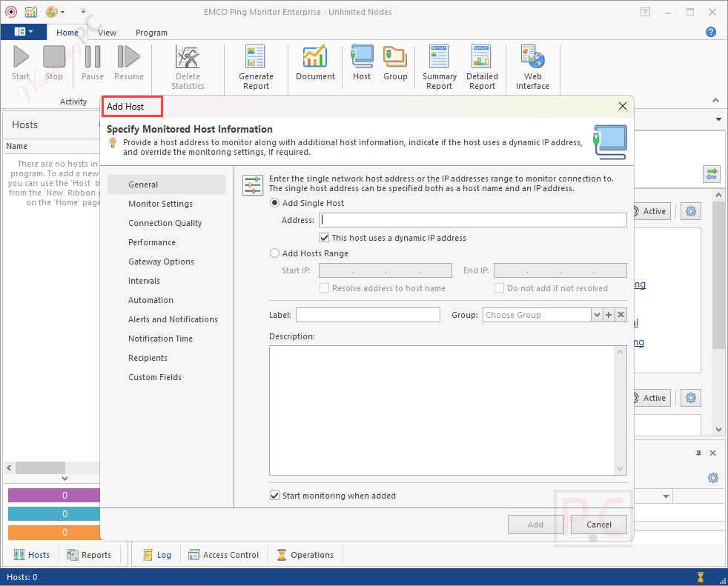Open the application menu button dropdown
This screenshot has height=586, width=728.
(24, 32)
